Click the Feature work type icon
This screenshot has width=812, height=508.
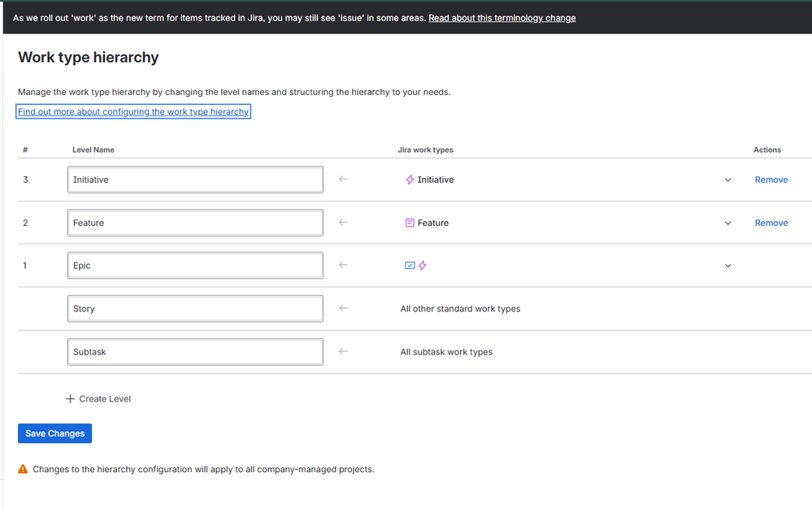coord(410,223)
